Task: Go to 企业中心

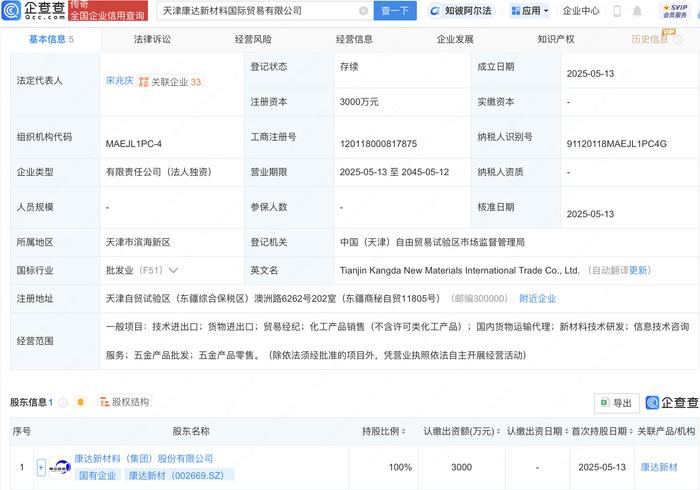Action: 581,11
